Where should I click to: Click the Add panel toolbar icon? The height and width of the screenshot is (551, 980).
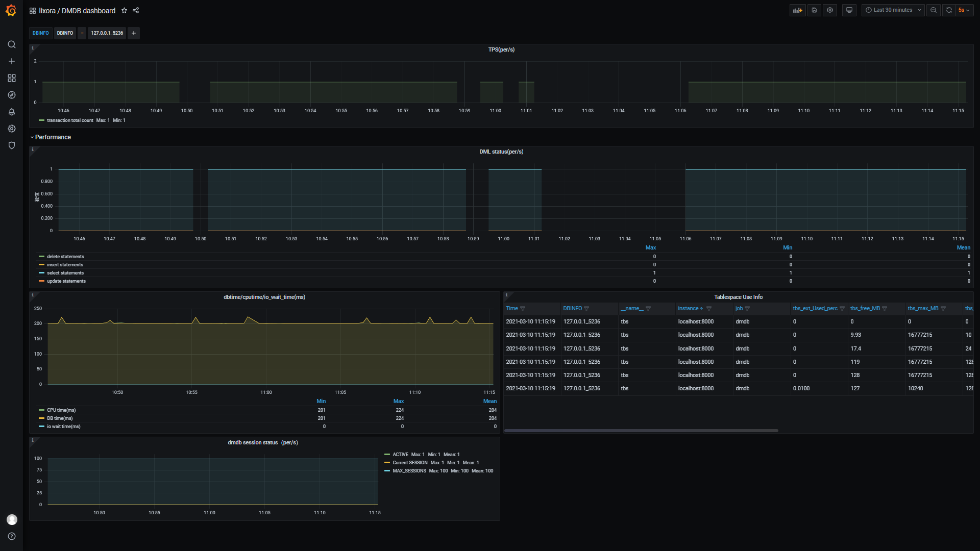797,10
